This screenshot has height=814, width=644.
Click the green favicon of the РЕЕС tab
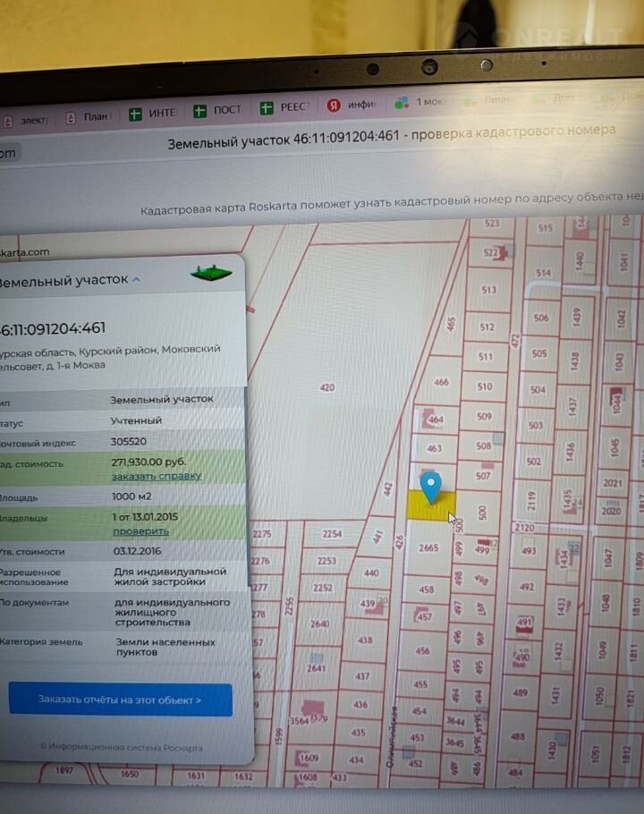pos(267,108)
